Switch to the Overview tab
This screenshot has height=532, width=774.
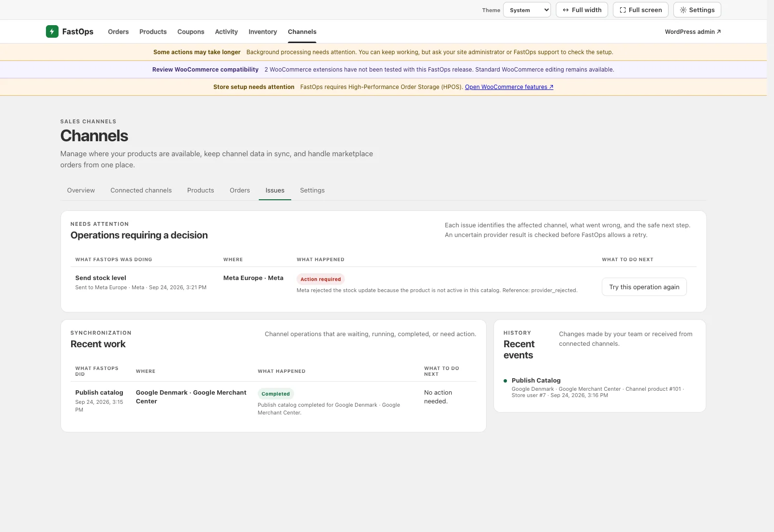(x=81, y=191)
